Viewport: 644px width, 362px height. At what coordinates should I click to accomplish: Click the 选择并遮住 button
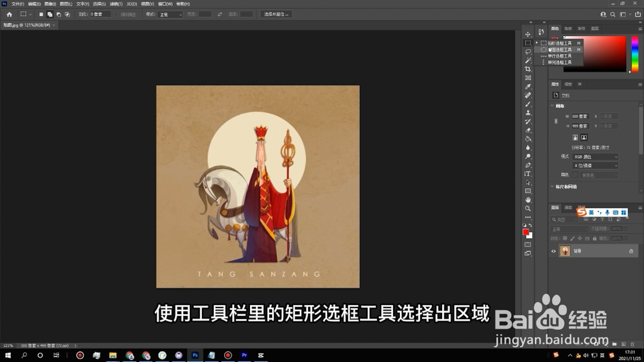(x=276, y=14)
